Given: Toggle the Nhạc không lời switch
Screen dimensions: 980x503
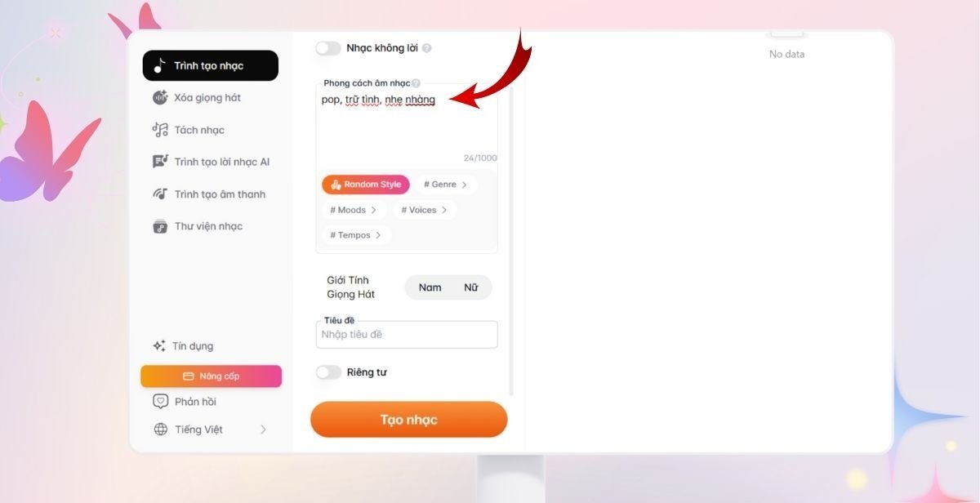Looking at the screenshot, I should point(328,48).
